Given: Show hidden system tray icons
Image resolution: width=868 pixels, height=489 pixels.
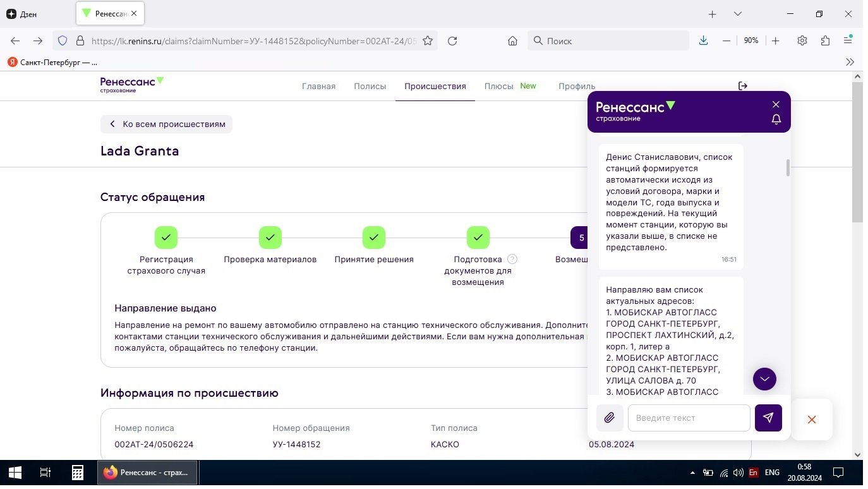Looking at the screenshot, I should 693,473.
